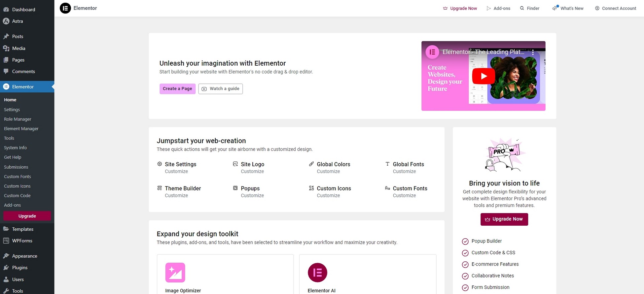Click the Custom Fonts Aa icon

[387, 188]
